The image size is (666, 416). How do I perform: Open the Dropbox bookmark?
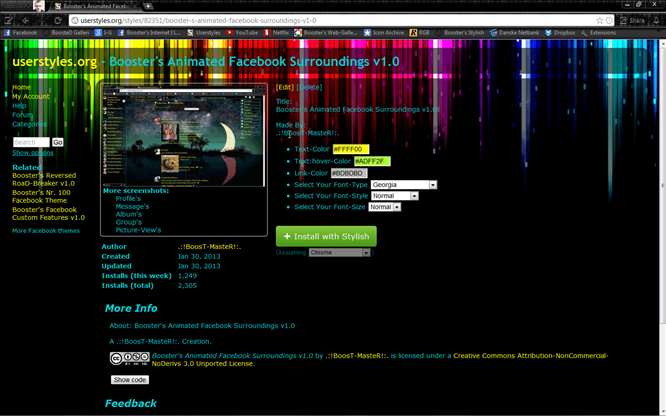(560, 33)
